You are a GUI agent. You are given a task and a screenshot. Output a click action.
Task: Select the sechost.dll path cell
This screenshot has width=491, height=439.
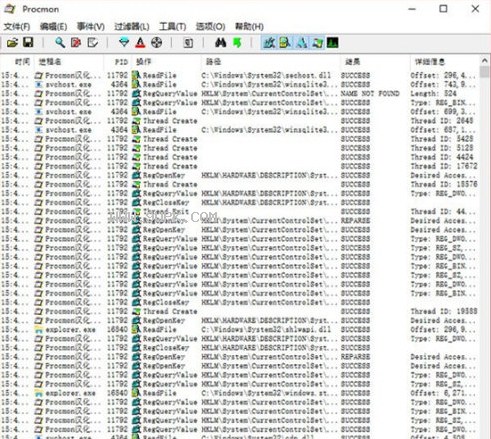pyautogui.click(x=266, y=75)
